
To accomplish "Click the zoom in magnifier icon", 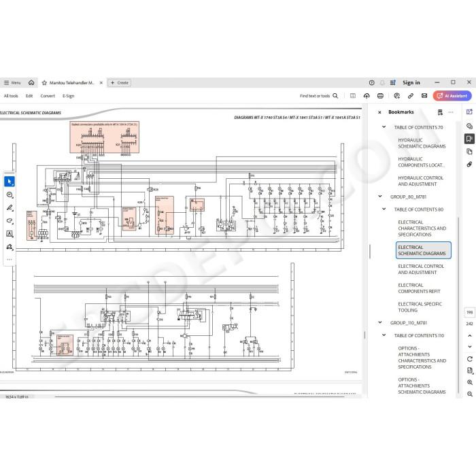I will (470, 382).
